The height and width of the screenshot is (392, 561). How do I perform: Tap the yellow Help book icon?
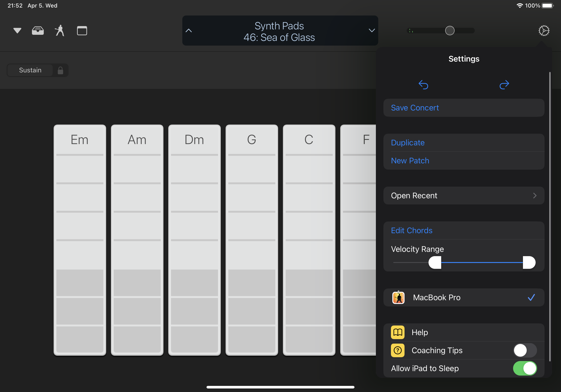(397, 332)
